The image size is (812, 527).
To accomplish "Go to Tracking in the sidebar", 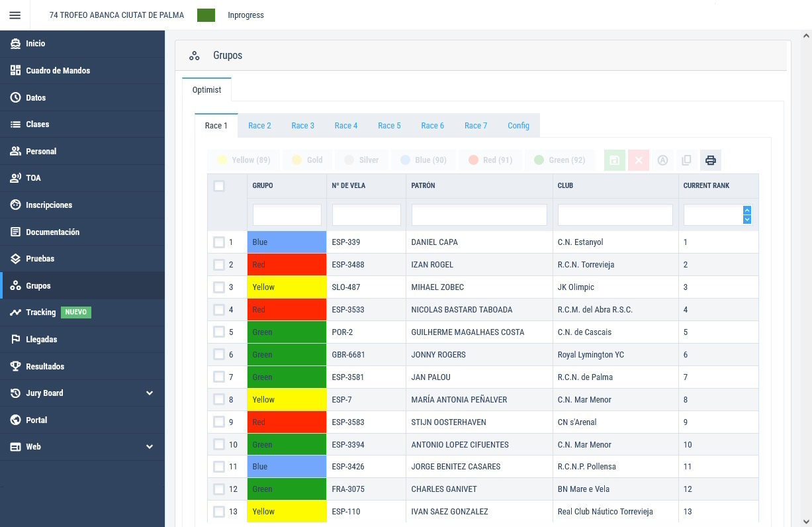I will (40, 312).
